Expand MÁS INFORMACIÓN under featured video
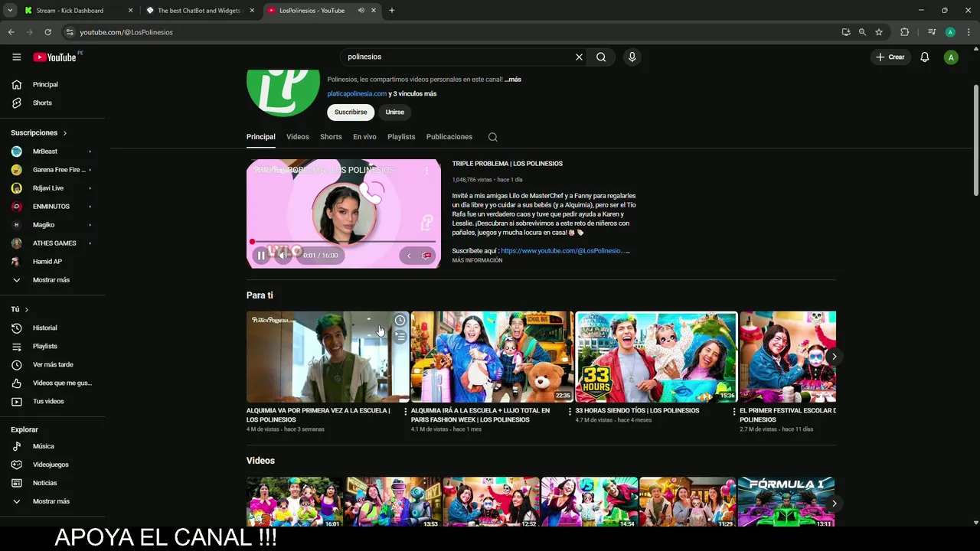 click(477, 260)
